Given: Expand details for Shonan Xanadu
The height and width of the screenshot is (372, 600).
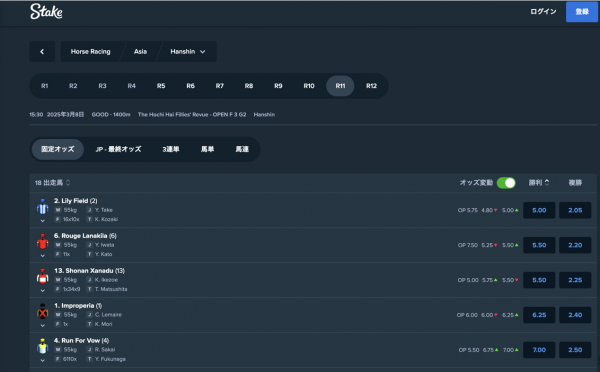Looking at the screenshot, I should (42, 290).
